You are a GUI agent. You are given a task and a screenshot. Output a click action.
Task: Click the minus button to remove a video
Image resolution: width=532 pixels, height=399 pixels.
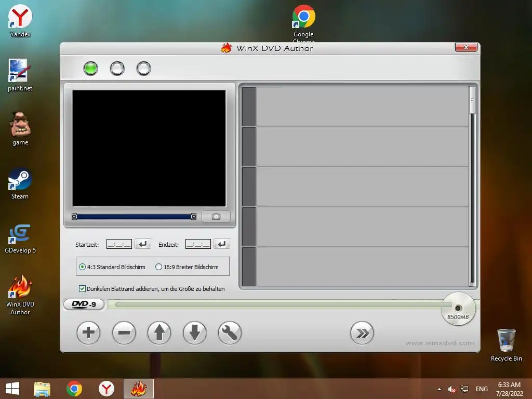point(124,333)
